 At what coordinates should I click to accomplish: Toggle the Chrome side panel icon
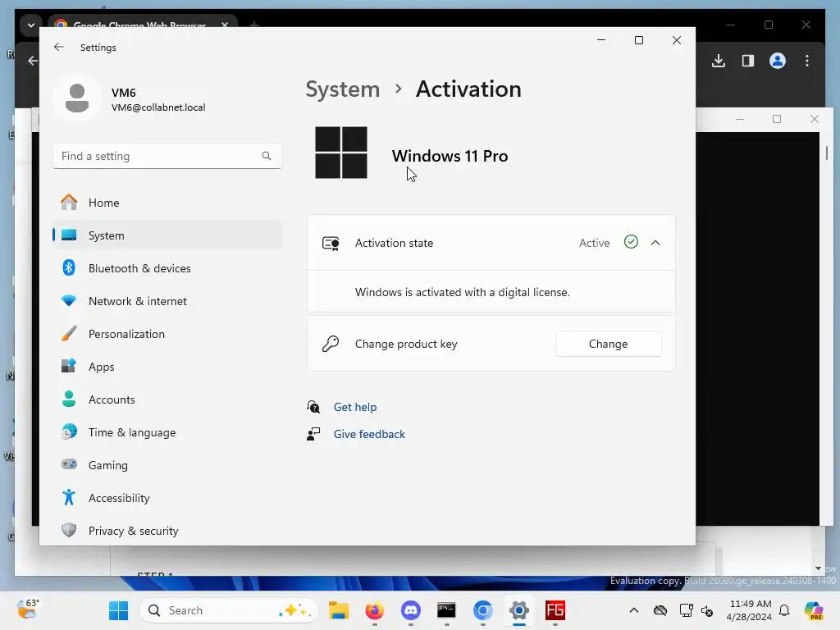tap(748, 61)
